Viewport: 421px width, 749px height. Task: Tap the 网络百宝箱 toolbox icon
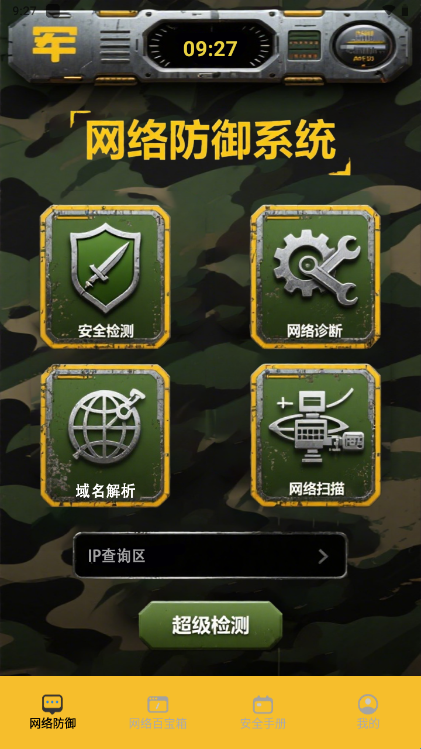(x=158, y=704)
